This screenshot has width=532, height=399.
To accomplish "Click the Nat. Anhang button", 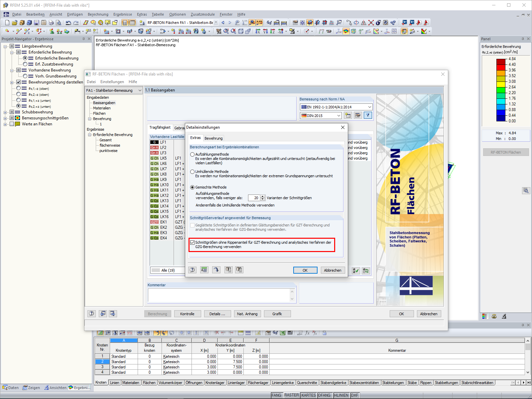I will [247, 314].
